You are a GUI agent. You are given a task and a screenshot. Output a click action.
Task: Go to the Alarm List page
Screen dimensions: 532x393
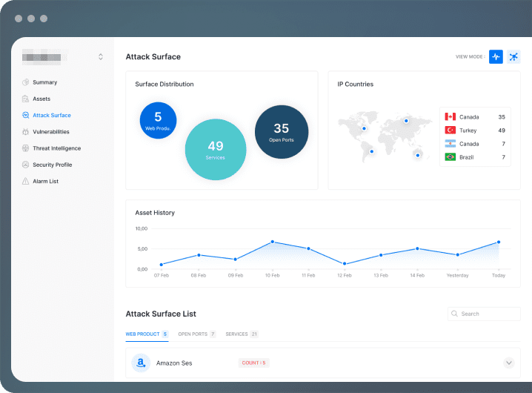click(45, 181)
